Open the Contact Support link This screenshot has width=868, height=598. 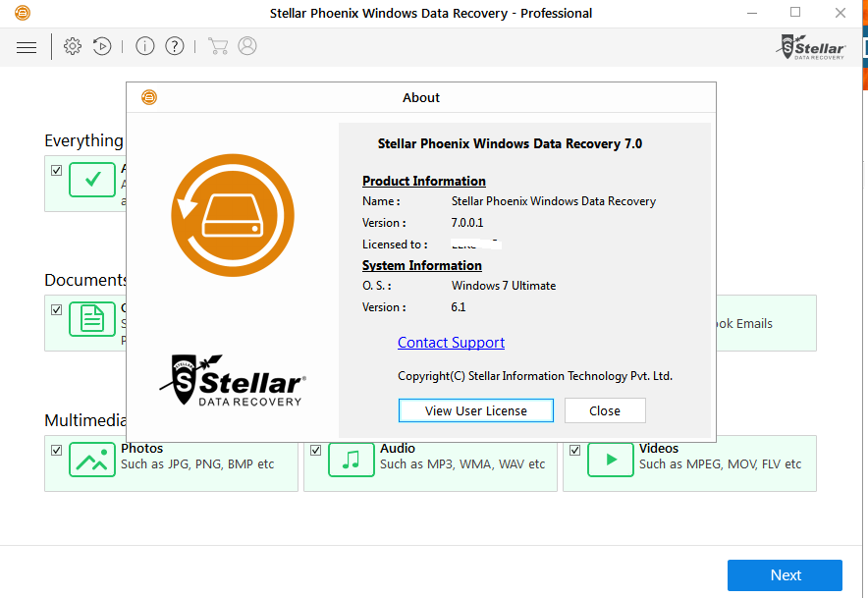click(451, 343)
